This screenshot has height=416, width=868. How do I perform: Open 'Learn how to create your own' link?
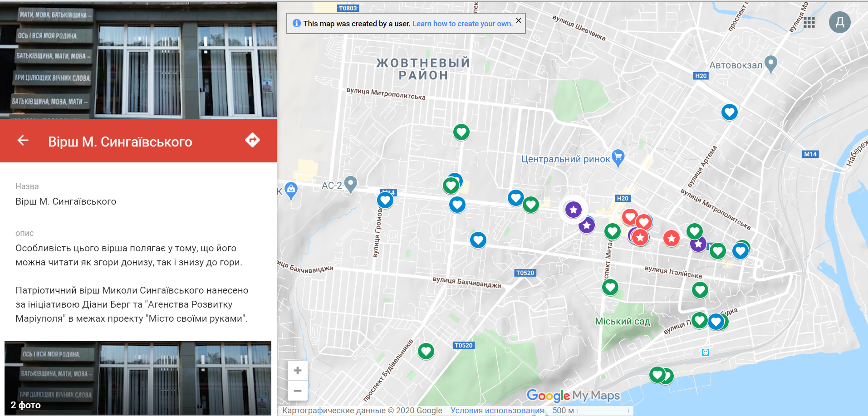pos(462,24)
